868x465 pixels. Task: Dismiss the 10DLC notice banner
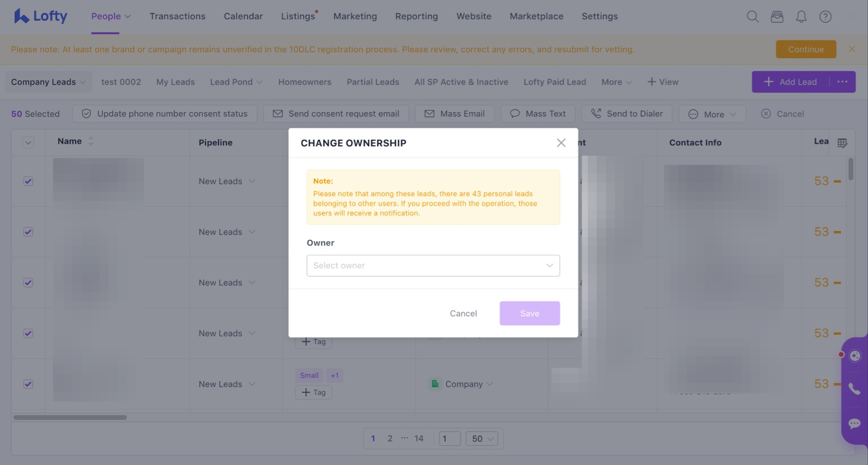[x=851, y=49]
